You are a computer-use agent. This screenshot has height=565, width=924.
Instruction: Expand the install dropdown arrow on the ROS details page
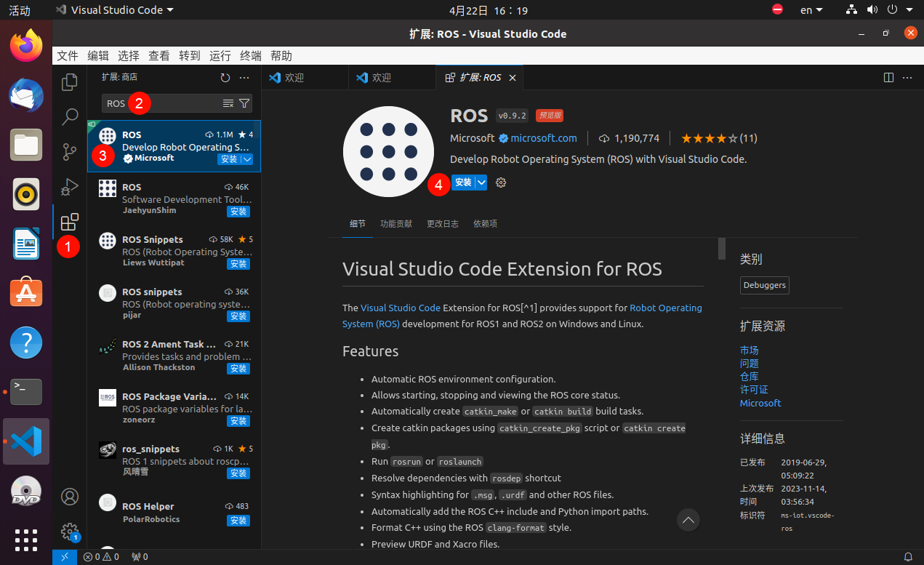click(x=481, y=183)
